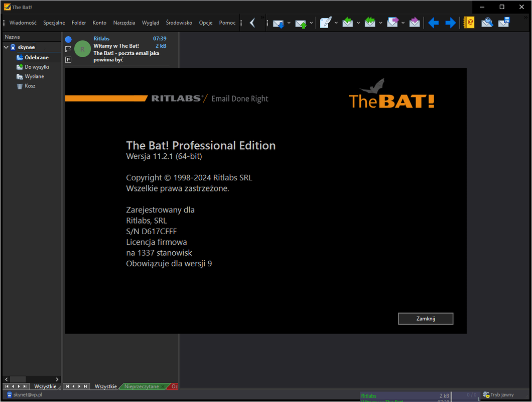532x402 pixels.
Task: Open message search magnifier icon
Action: [487, 23]
